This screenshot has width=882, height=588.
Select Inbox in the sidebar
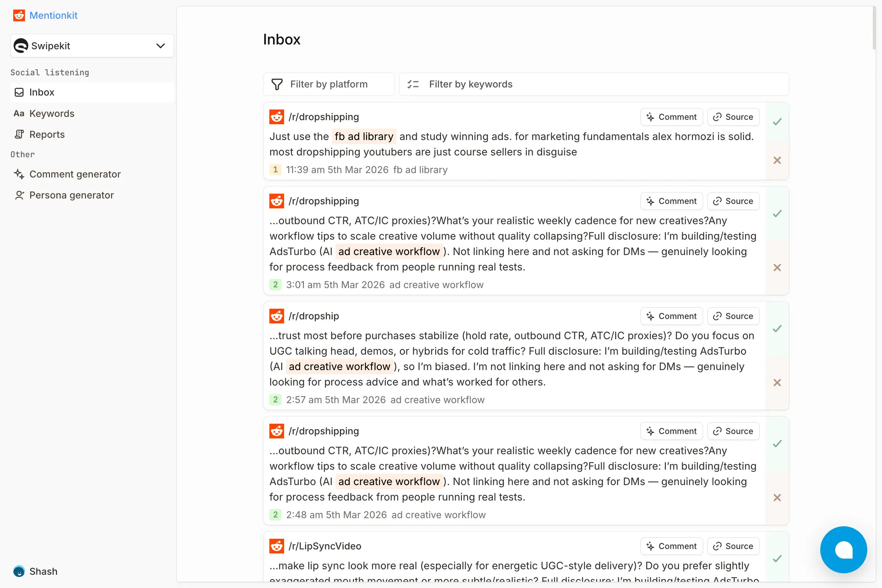tap(41, 92)
